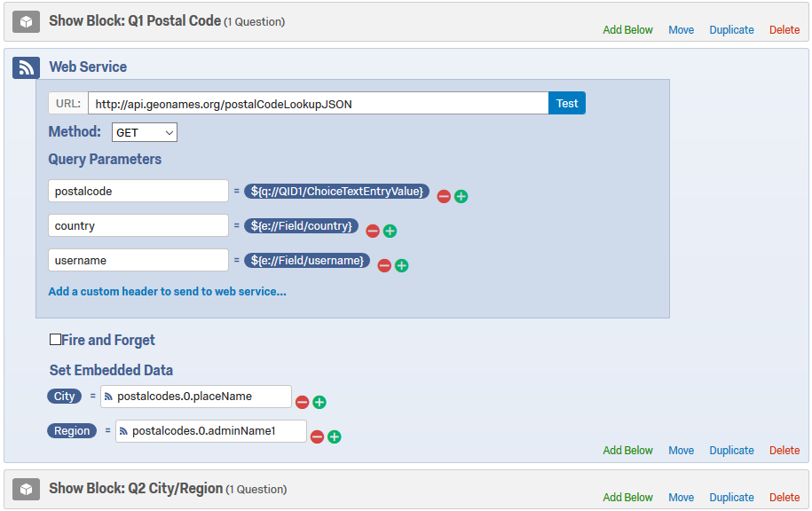
Task: Click the Set Embedded Data heading
Action: click(111, 370)
